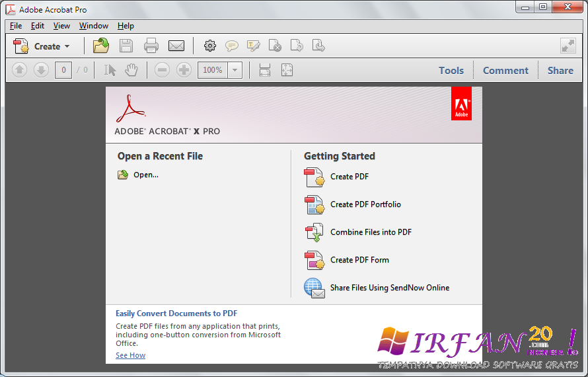
Task: Click Create PDF Portfolio link
Action: 365,204
